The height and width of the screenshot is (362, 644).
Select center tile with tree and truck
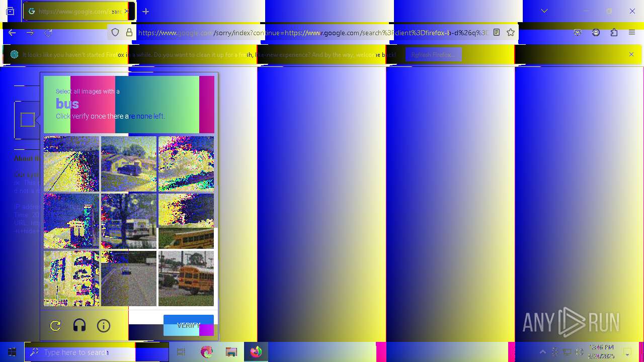coord(129,221)
